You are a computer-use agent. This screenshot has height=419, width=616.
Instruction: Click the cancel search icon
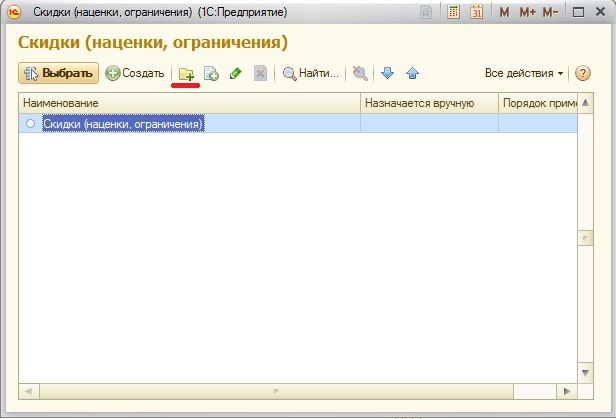point(360,74)
